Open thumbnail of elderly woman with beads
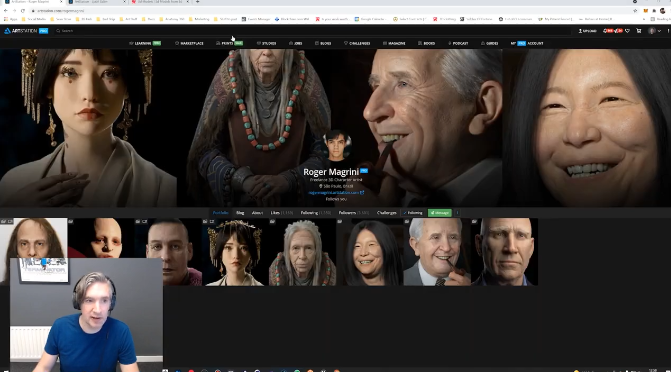The height and width of the screenshot is (372, 671). [x=303, y=252]
